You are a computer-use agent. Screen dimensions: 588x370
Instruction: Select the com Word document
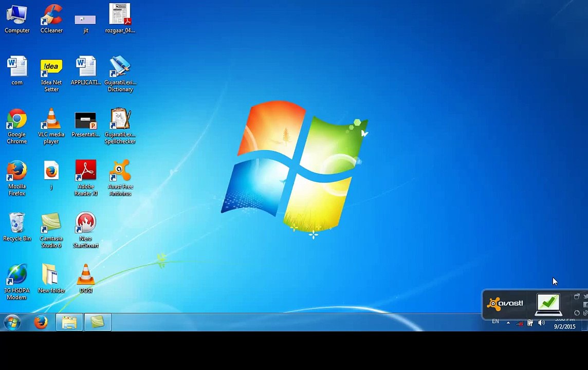17,71
